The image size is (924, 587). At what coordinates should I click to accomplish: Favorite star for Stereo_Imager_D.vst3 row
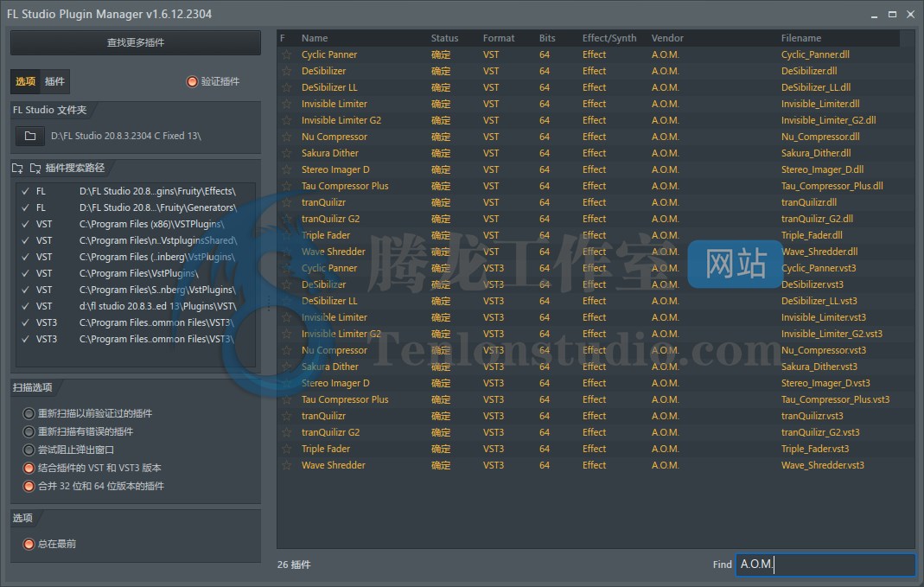coord(286,383)
